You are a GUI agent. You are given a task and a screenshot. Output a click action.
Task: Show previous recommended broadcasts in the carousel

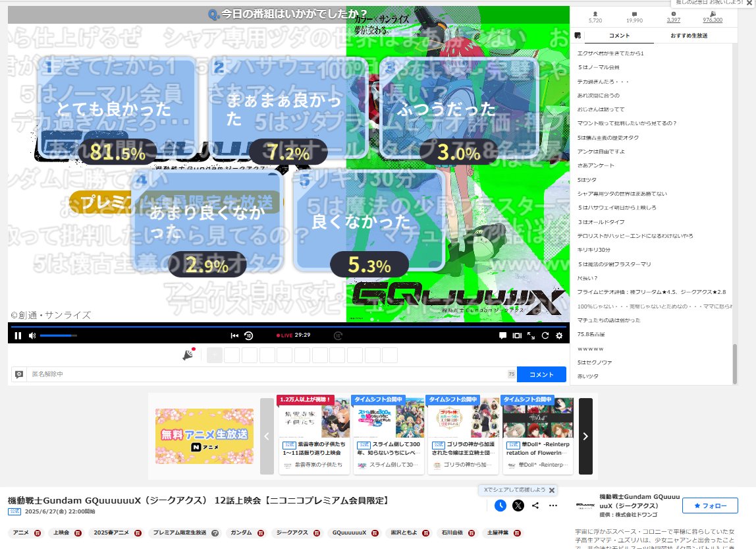coord(267,436)
